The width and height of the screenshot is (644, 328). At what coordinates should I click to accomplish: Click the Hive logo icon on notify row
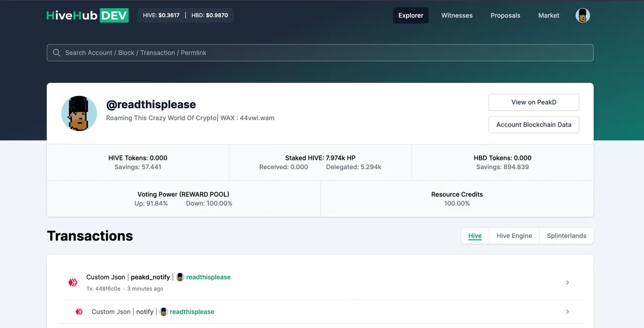(x=79, y=312)
